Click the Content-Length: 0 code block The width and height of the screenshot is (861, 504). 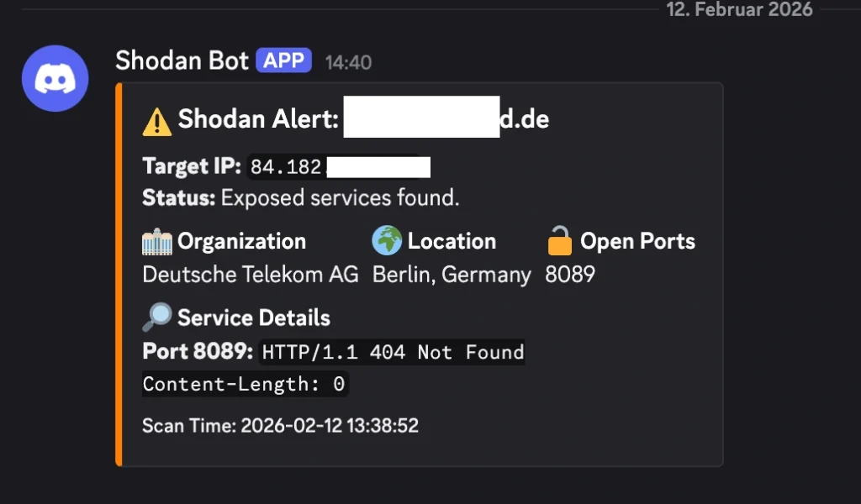(244, 385)
